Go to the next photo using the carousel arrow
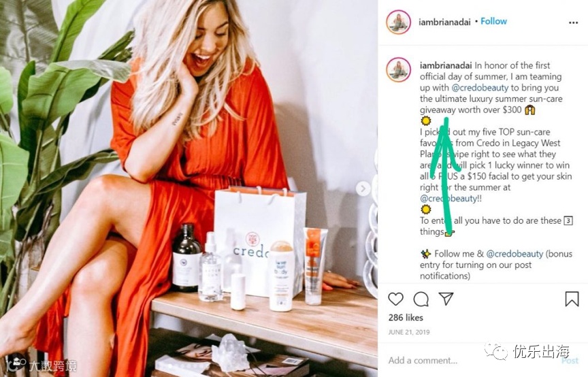The image size is (588, 377). point(363,188)
